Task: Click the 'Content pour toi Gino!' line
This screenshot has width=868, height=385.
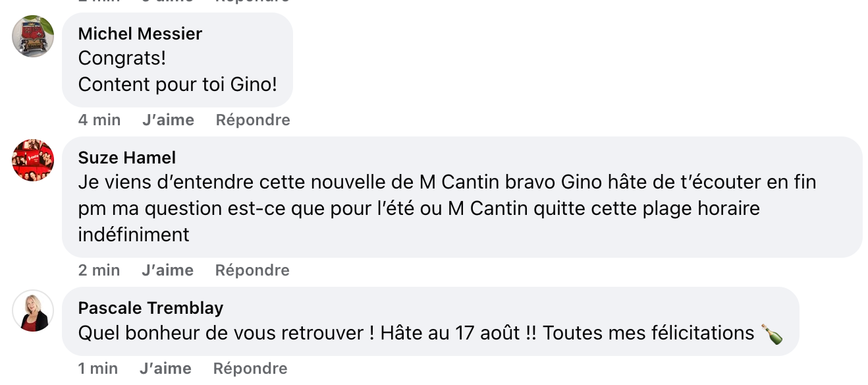Action: (177, 84)
